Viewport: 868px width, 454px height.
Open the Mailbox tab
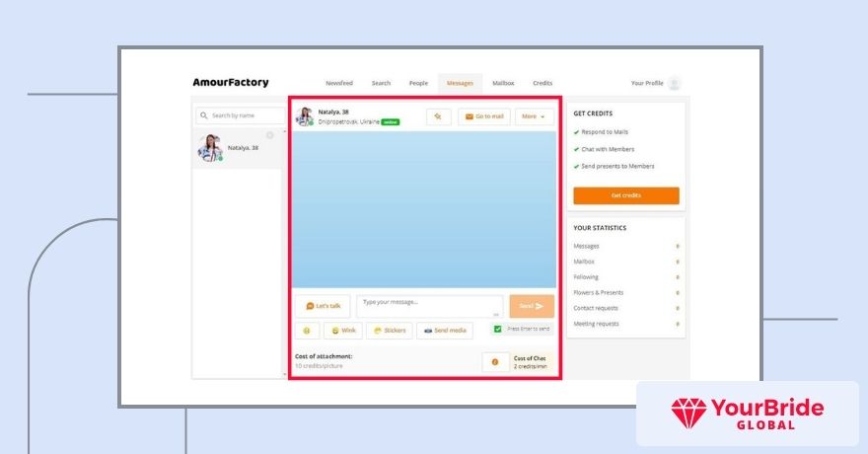[x=503, y=83]
